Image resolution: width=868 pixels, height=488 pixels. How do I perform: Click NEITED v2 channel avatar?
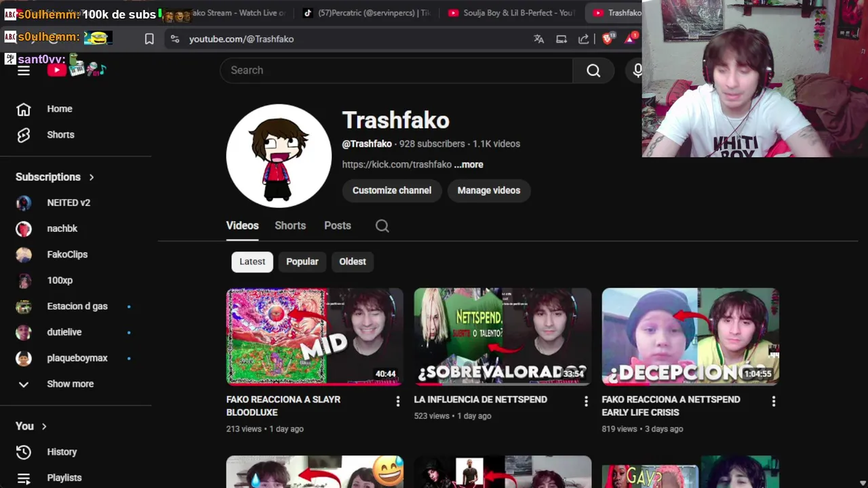point(24,203)
